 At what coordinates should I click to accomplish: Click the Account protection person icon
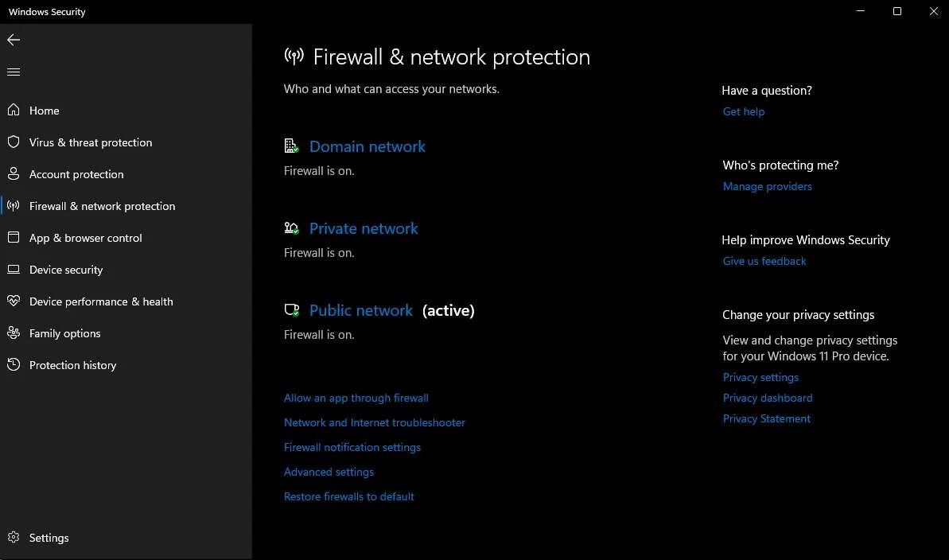pos(14,174)
